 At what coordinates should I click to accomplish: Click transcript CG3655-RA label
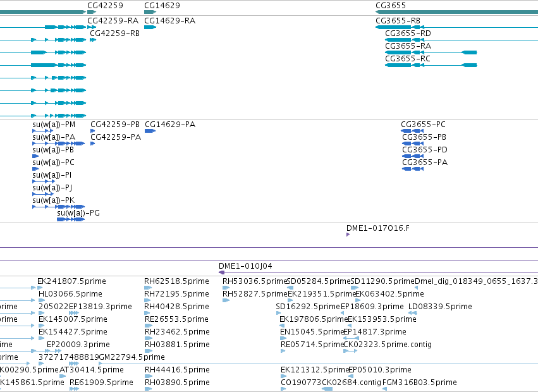pos(408,46)
